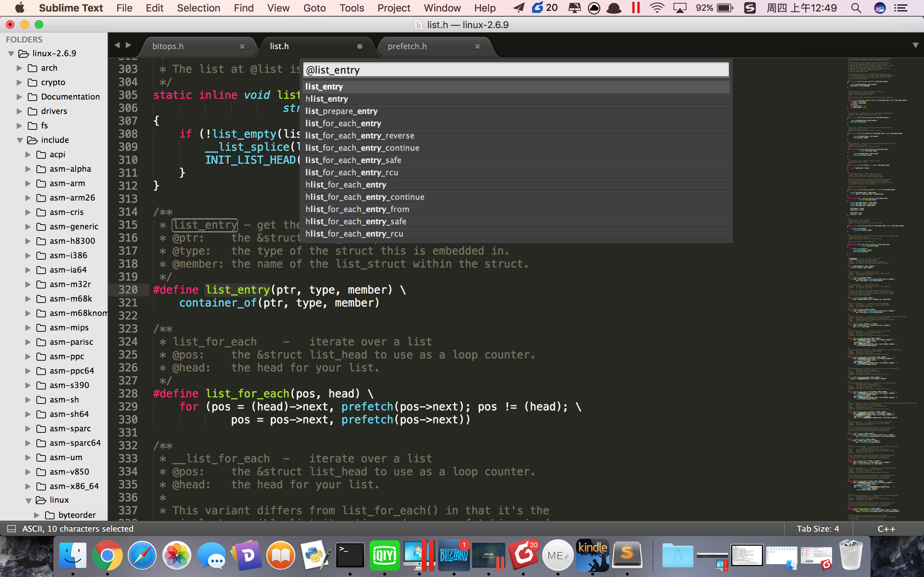
Task: Close the prefetch.h tab
Action: pyautogui.click(x=477, y=46)
